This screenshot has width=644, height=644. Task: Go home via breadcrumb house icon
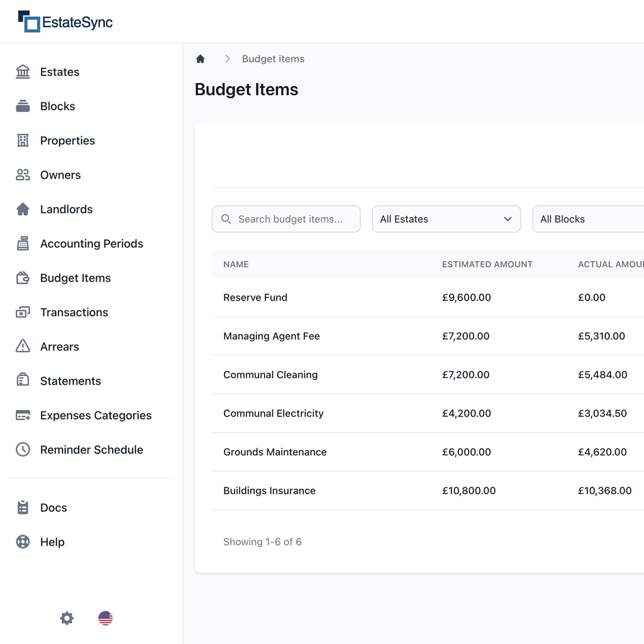[201, 58]
